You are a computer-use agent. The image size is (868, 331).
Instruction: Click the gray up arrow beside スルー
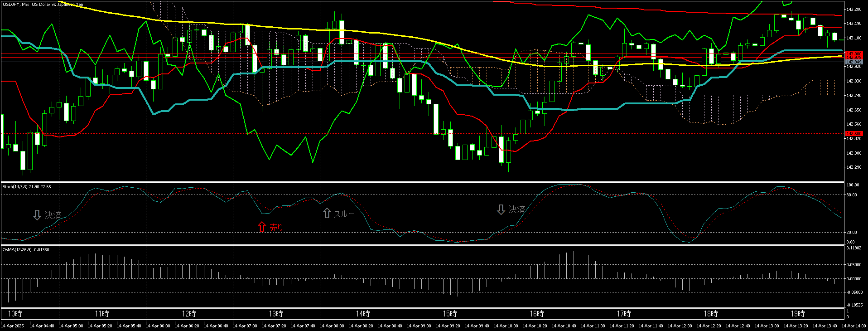(x=327, y=213)
